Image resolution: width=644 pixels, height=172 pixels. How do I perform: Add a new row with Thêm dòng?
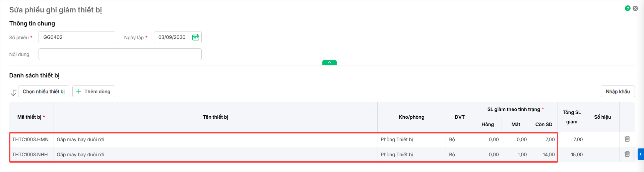coord(94,92)
